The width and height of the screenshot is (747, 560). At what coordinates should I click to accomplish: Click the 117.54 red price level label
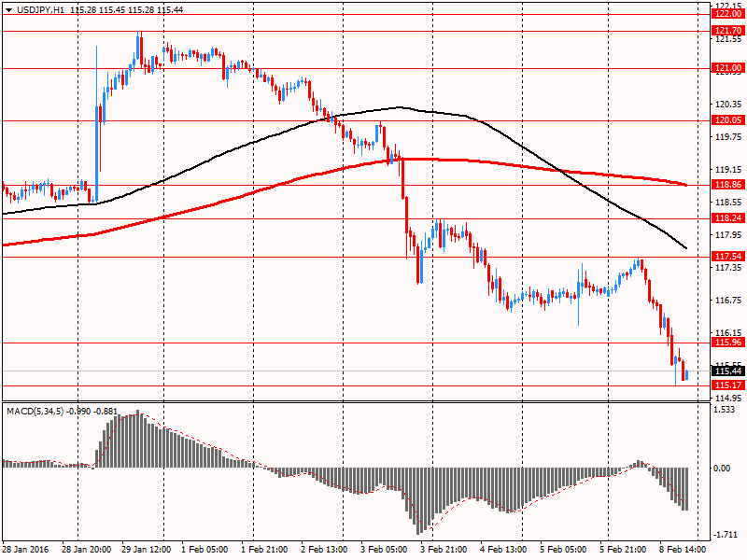tap(728, 257)
